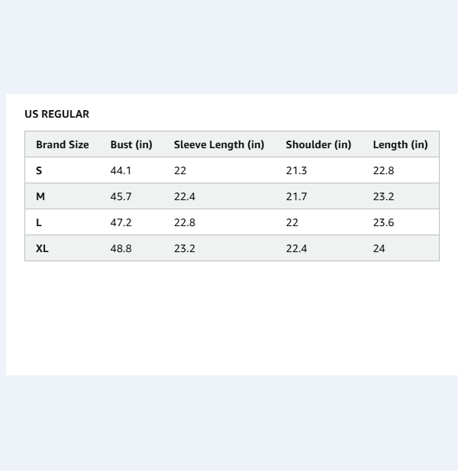Select the Length (in) column header
Screen dimensions: 458x476
(x=400, y=144)
